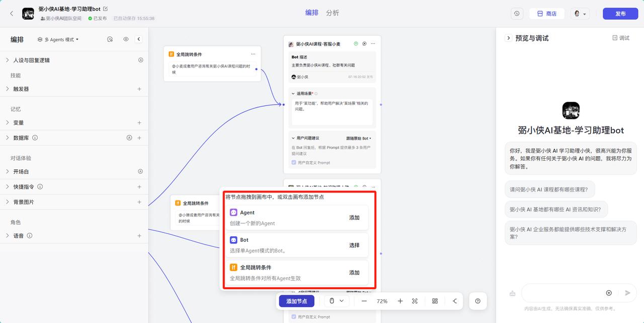This screenshot has height=323, width=644.
Task: Open more options on 客服小麦 node
Action: (373, 44)
